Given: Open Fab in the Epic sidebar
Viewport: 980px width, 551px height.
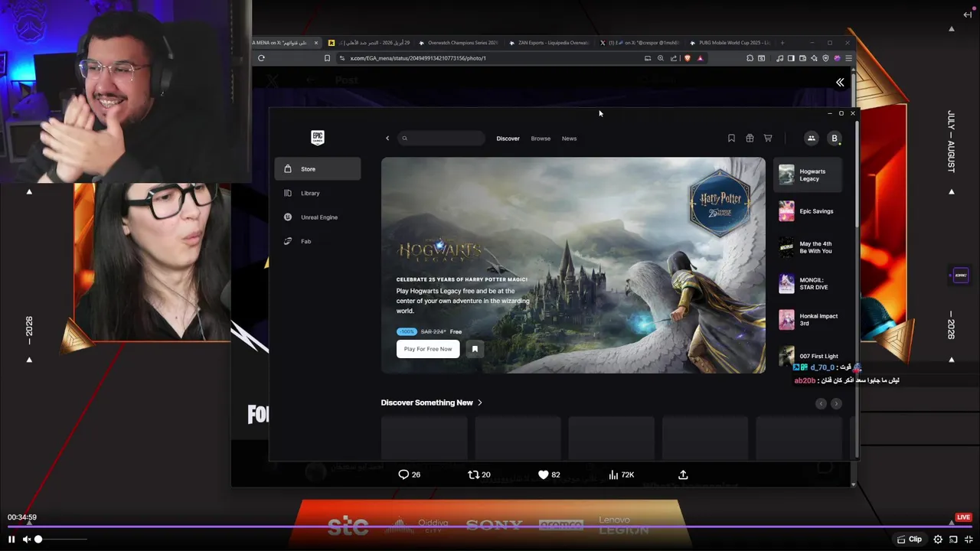Looking at the screenshot, I should point(318,241).
